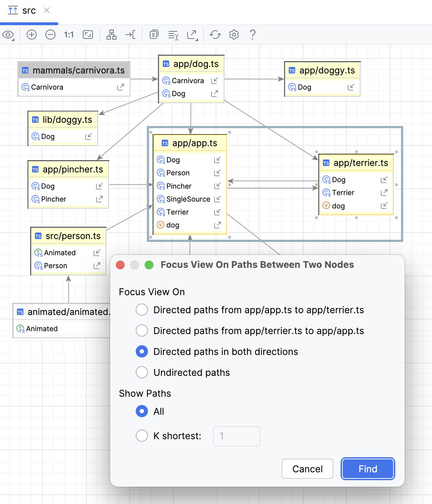The width and height of the screenshot is (432, 504).
Task: Click the copy diagram to clipboard icon
Action: coord(154,35)
